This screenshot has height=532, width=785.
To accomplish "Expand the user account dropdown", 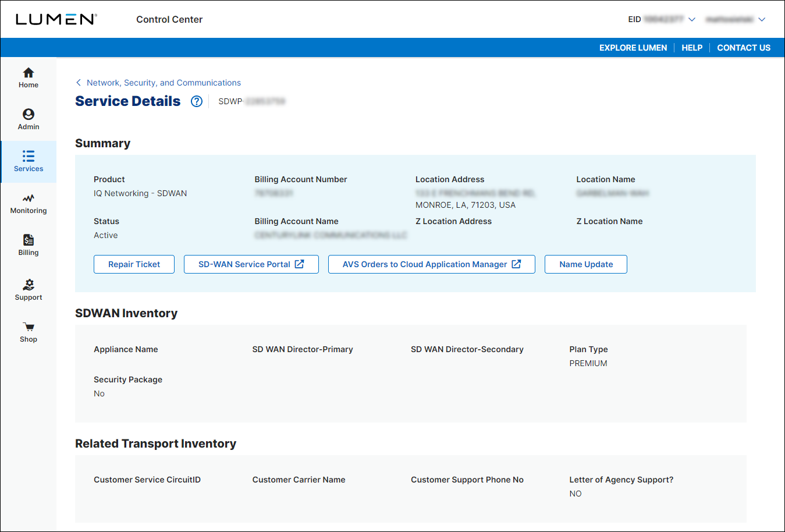I will pos(736,19).
